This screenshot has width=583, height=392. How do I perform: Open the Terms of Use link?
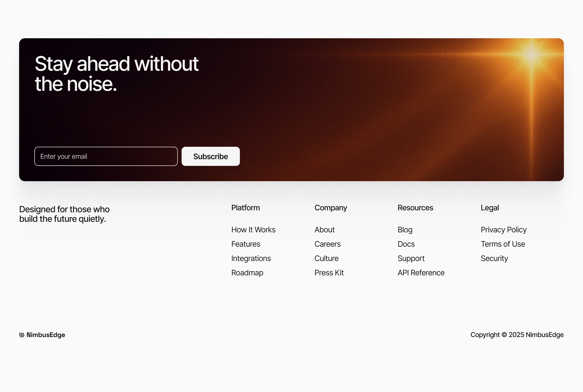click(x=503, y=244)
